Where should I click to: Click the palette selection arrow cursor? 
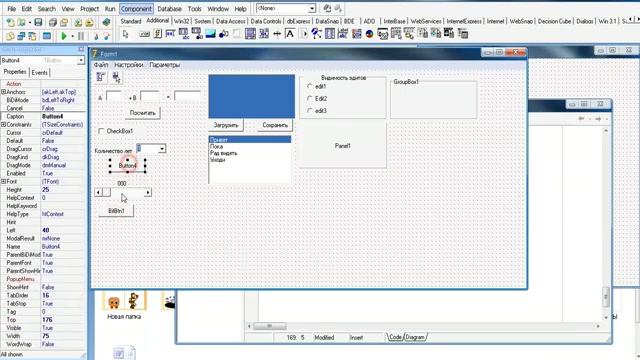pos(126,34)
